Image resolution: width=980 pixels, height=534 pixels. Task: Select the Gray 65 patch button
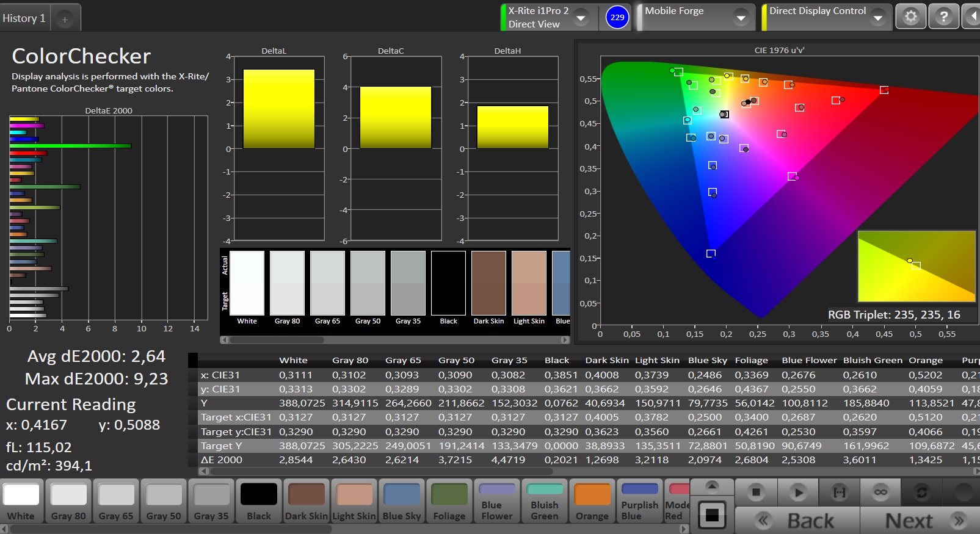coord(116,502)
